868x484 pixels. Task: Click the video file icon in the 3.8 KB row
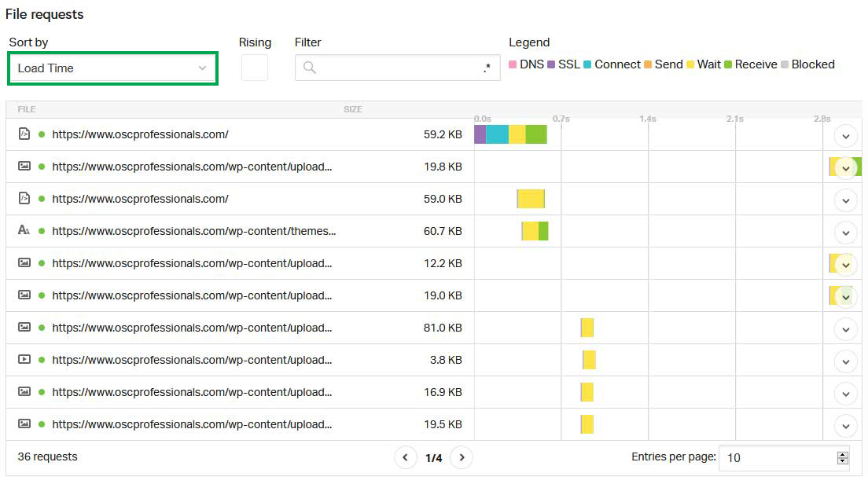(x=24, y=360)
